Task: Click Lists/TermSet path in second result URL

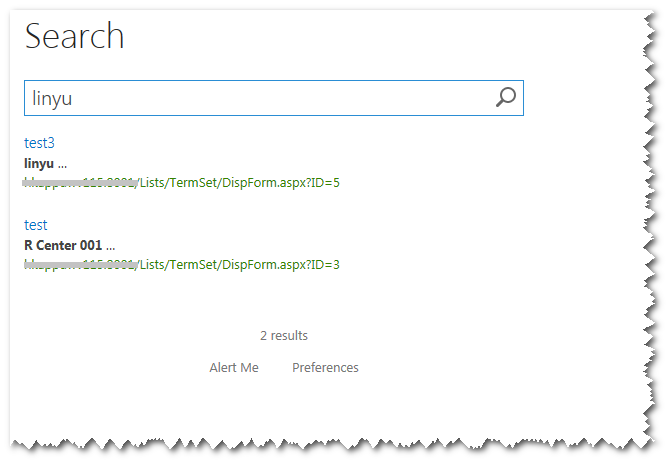Action: click(x=174, y=265)
